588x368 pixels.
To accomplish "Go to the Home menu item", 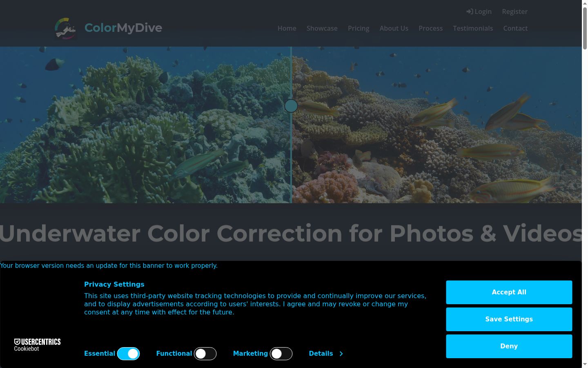I will coord(287,28).
